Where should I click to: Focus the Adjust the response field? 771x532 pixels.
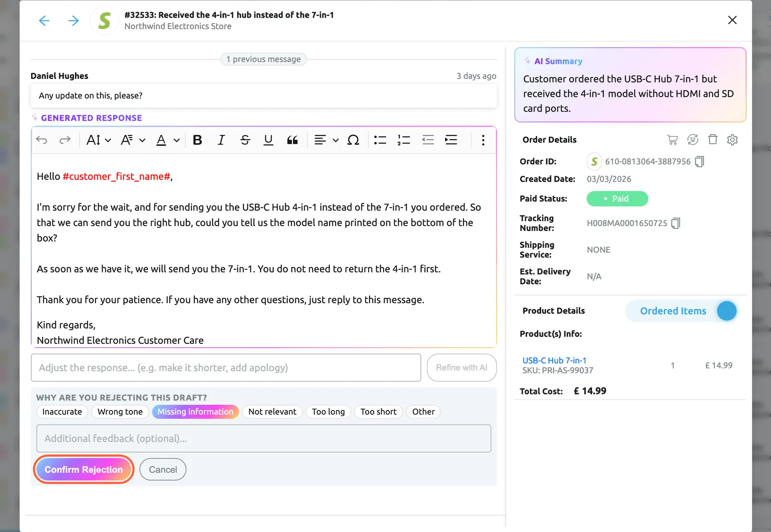(226, 368)
